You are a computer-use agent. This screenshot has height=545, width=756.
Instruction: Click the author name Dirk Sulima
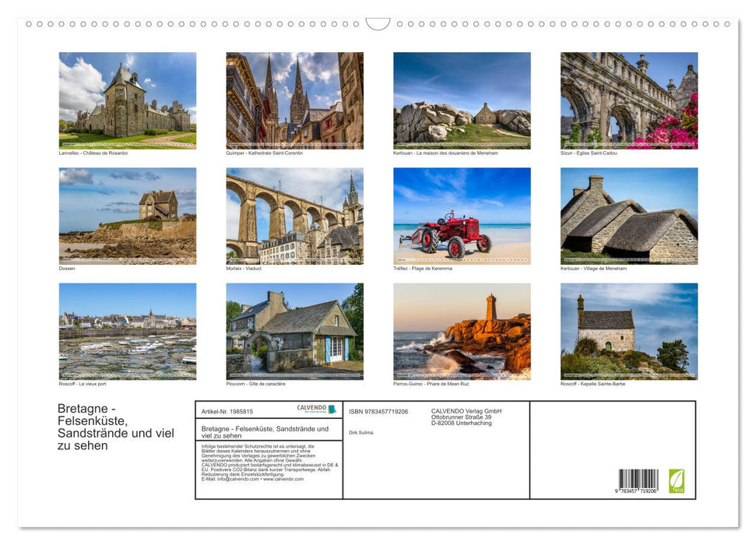363,431
